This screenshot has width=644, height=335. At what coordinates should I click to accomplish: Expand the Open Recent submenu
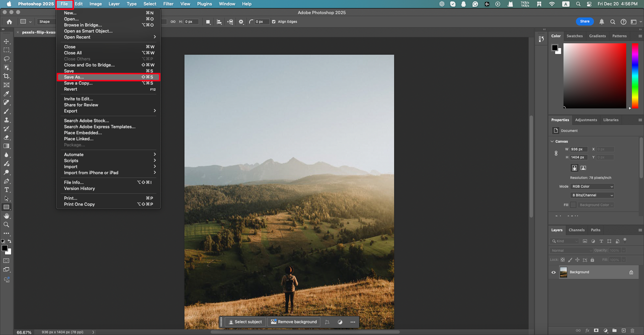coord(108,37)
